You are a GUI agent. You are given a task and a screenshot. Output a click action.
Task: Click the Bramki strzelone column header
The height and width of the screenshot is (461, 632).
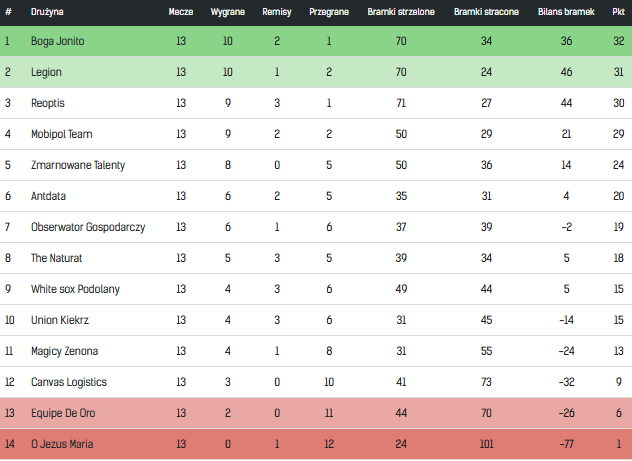coord(401,12)
